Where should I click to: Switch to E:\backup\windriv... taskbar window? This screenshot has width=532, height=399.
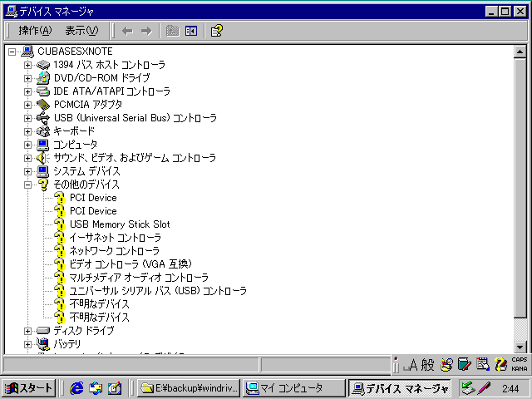(189, 388)
